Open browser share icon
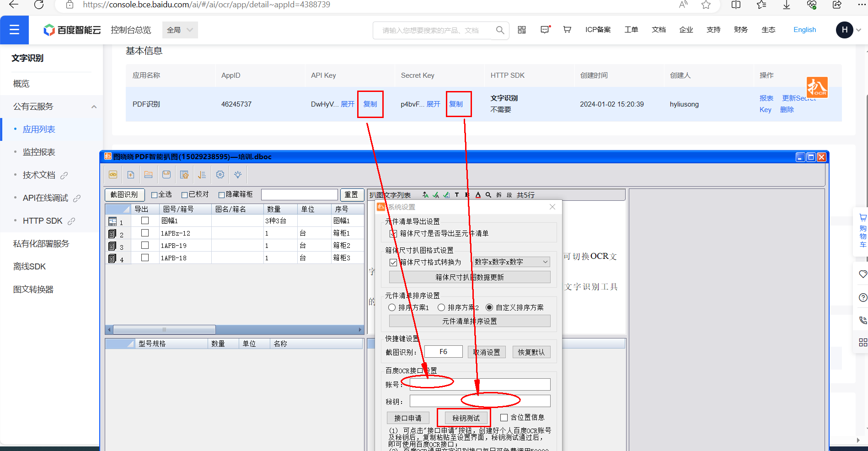This screenshot has height=451, width=868. (837, 5)
